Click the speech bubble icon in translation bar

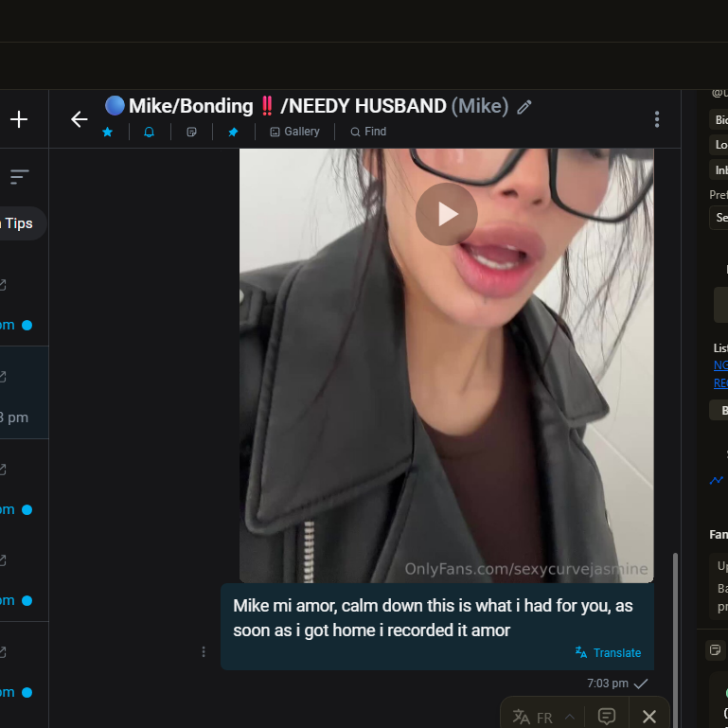coord(607,717)
